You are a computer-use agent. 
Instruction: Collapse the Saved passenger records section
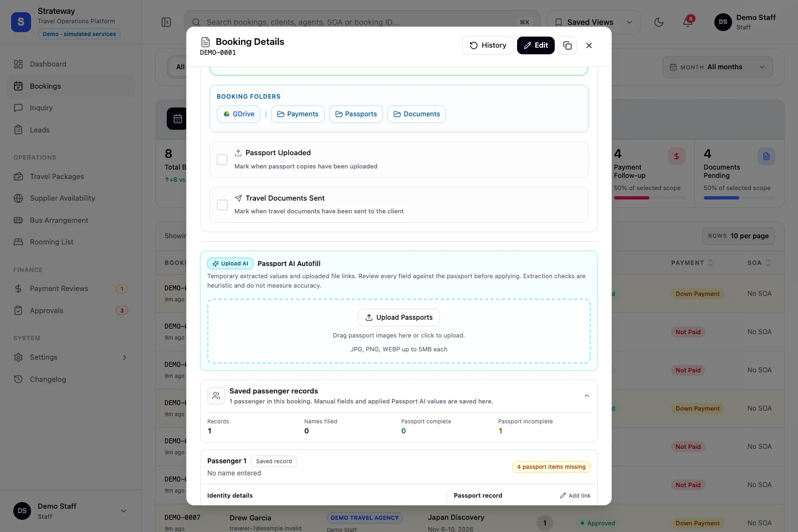point(587,396)
